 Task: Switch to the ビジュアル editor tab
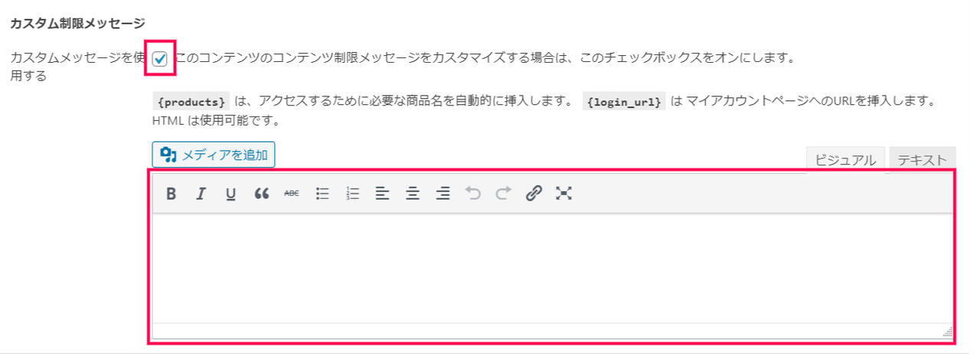tap(845, 159)
